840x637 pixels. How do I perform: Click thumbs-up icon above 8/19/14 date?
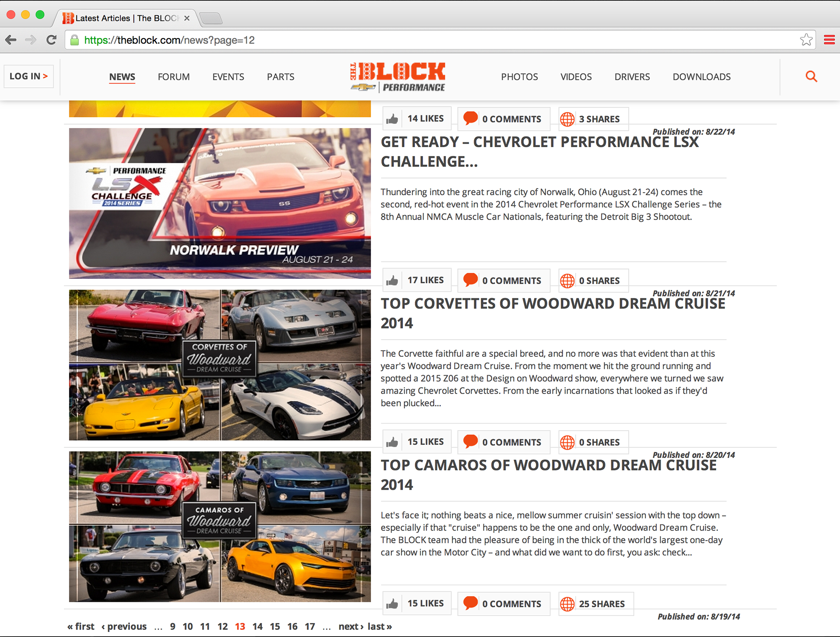392,603
